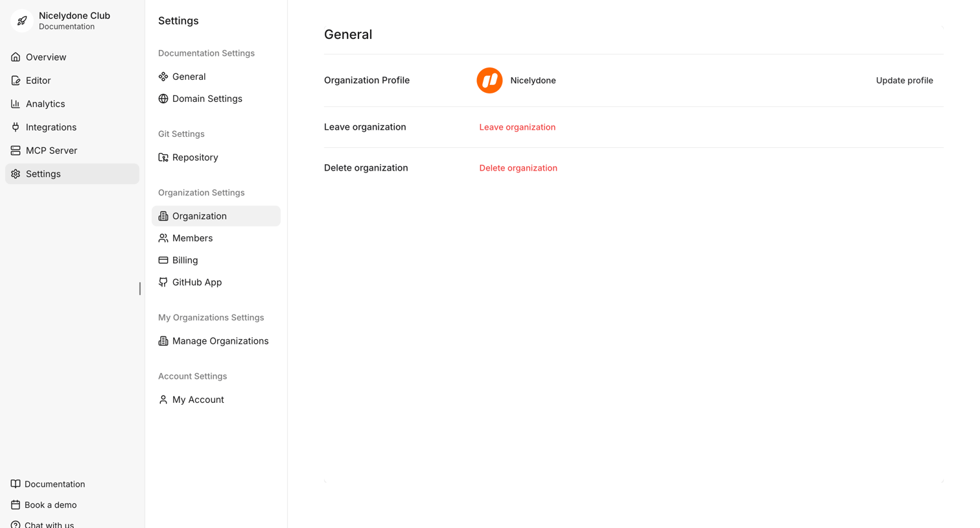Select Settings in the main sidebar
This screenshot has height=528, width=980.
(72, 174)
